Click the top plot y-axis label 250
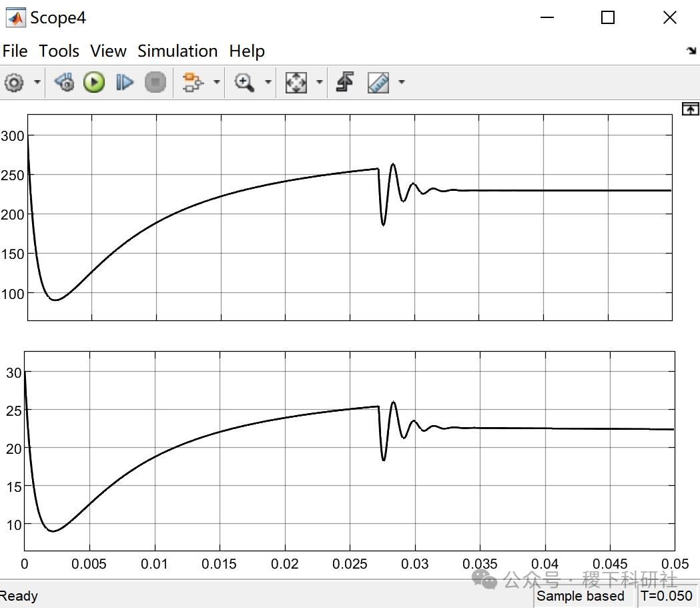This screenshot has width=700, height=608. [x=13, y=176]
